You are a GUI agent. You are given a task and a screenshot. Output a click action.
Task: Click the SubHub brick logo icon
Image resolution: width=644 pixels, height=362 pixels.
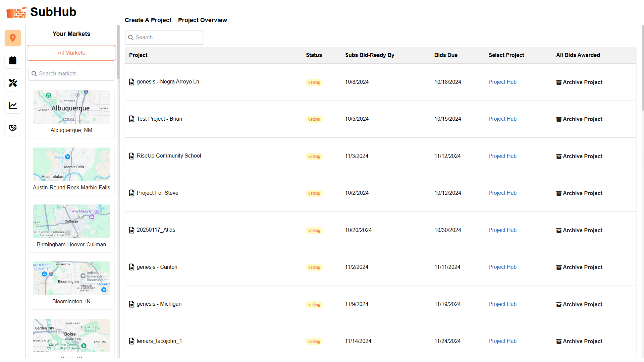point(16,12)
